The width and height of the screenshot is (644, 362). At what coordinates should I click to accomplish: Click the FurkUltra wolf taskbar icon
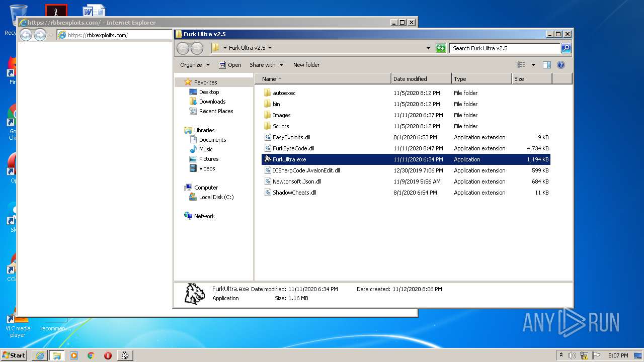tap(125, 355)
